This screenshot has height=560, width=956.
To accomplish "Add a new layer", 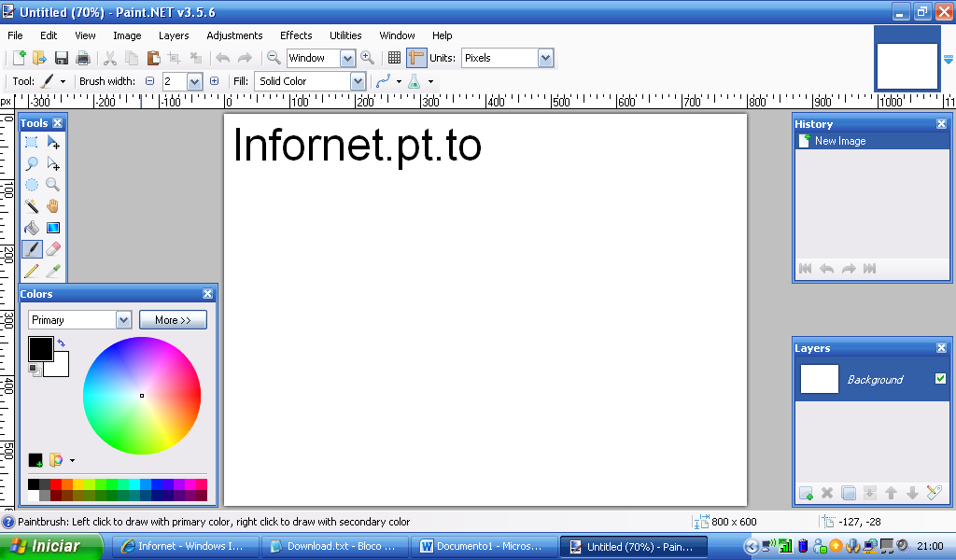I will click(805, 494).
